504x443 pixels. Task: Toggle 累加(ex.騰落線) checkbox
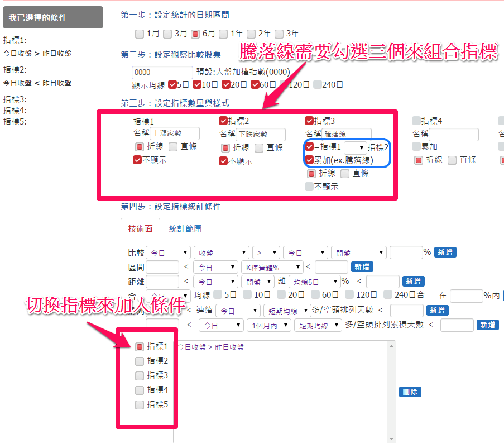click(x=310, y=160)
